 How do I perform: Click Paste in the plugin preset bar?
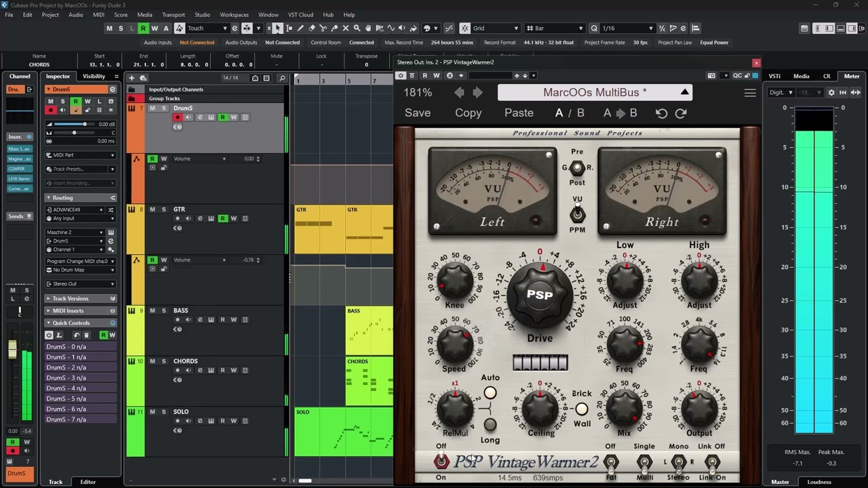[x=519, y=113]
